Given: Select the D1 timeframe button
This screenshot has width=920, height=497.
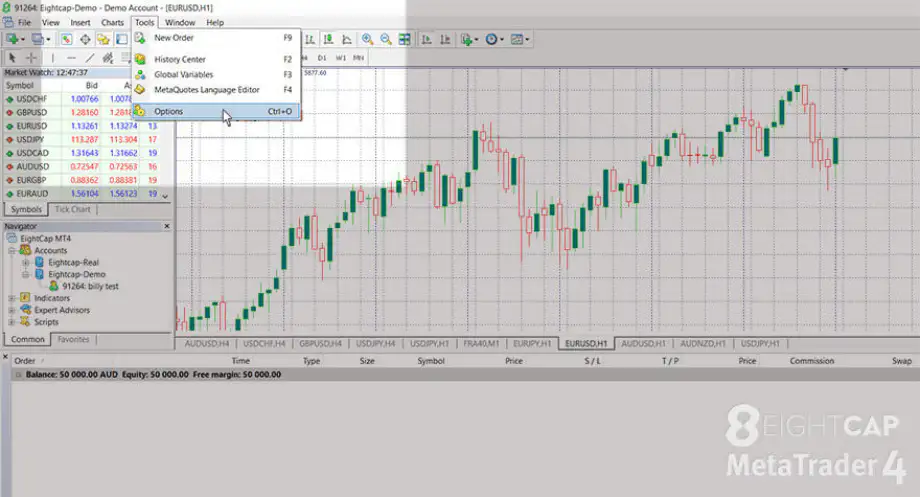Looking at the screenshot, I should click(323, 57).
